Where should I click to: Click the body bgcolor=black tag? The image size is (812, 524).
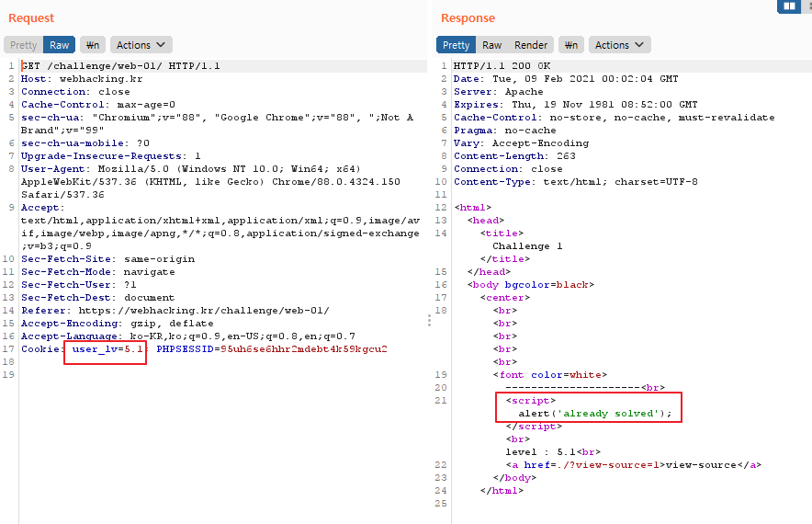click(x=530, y=285)
